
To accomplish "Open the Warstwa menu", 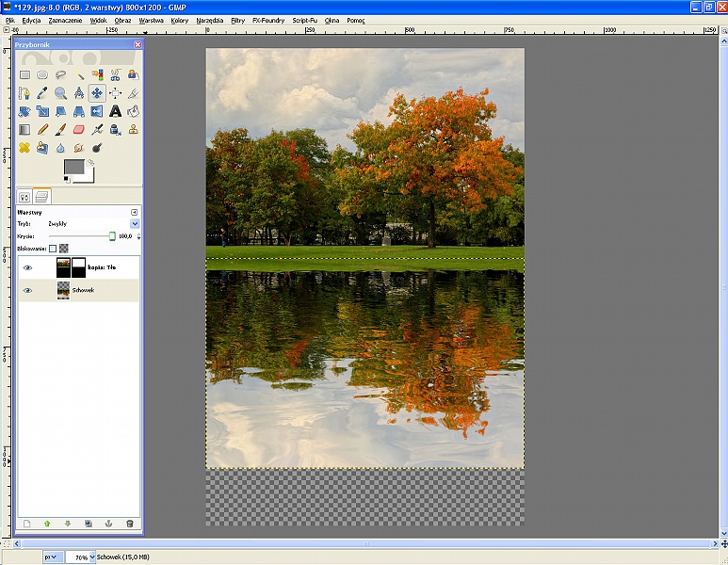I will coord(151,19).
